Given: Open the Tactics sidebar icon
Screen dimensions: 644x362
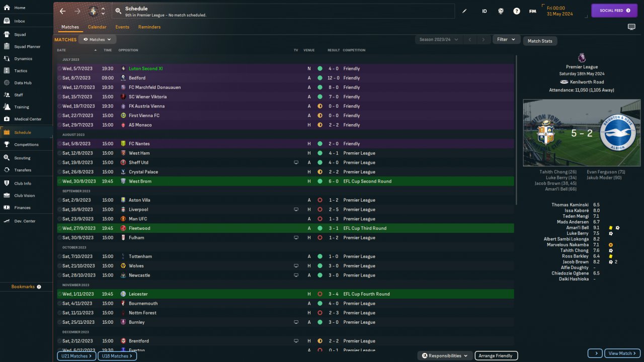Looking at the screenshot, I should 7,71.
